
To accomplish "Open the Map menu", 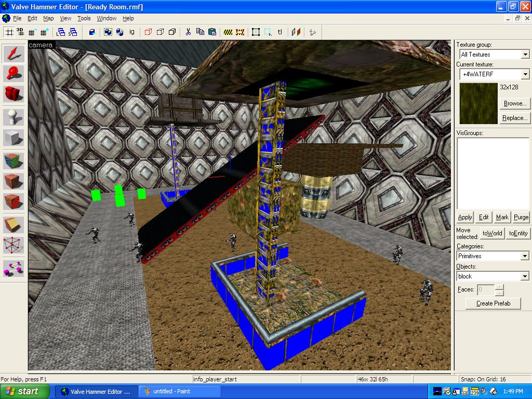I will tap(48, 18).
